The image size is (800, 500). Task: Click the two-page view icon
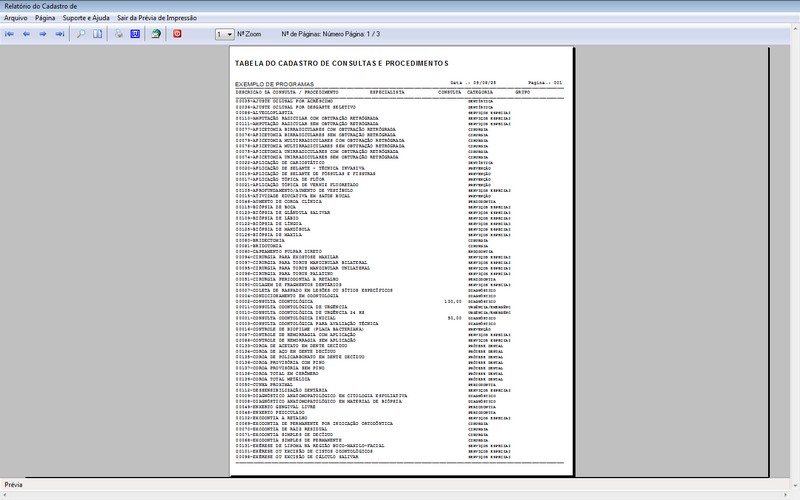(98, 34)
